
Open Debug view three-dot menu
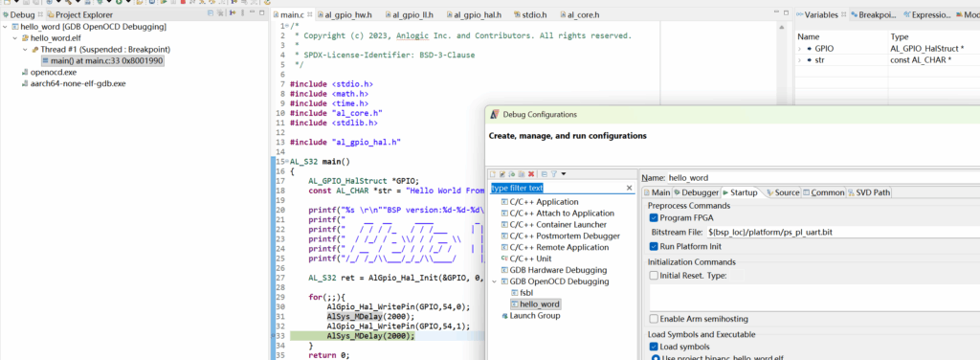point(242,13)
